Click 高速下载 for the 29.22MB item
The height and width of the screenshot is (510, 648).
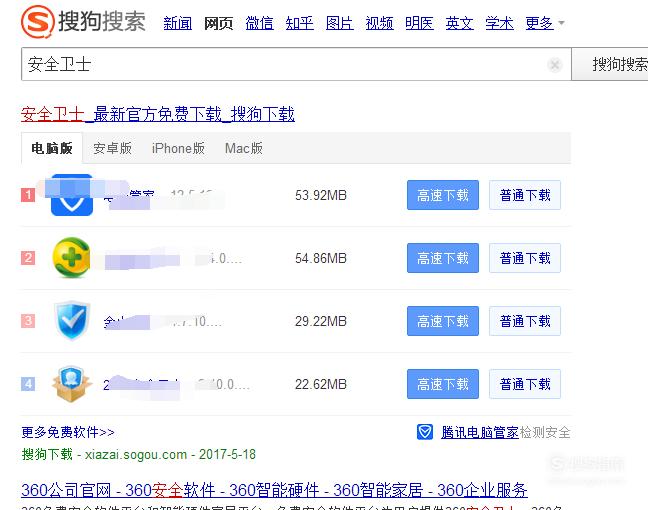tap(443, 321)
